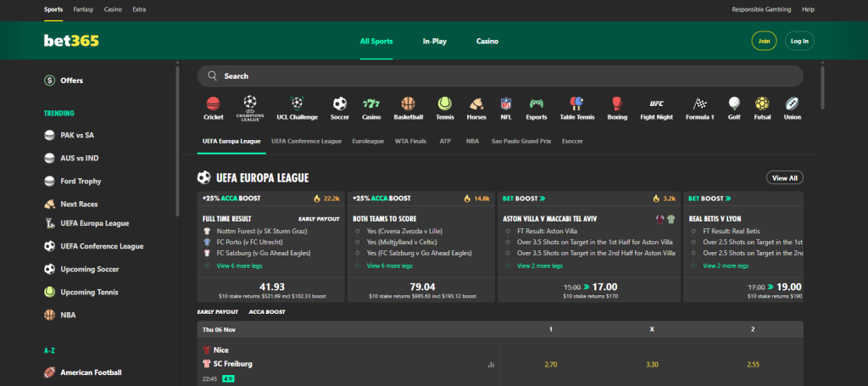Screen dimensions: 868x386
Task: Click the Early Payout filter label
Action: coord(218,312)
